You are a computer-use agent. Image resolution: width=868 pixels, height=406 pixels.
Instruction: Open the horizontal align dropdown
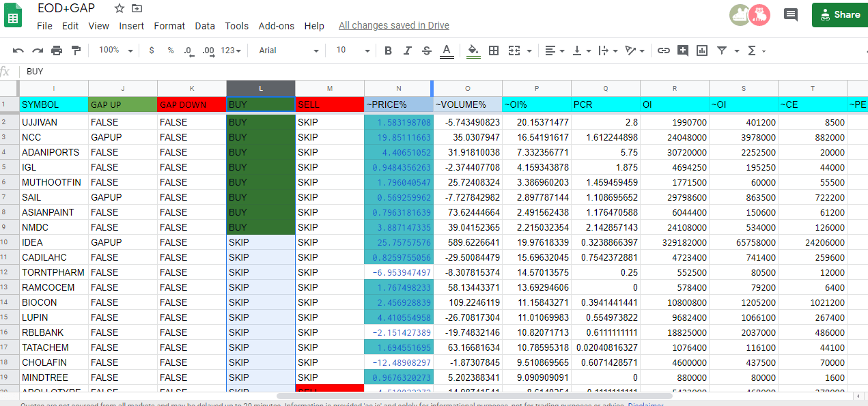click(x=555, y=50)
